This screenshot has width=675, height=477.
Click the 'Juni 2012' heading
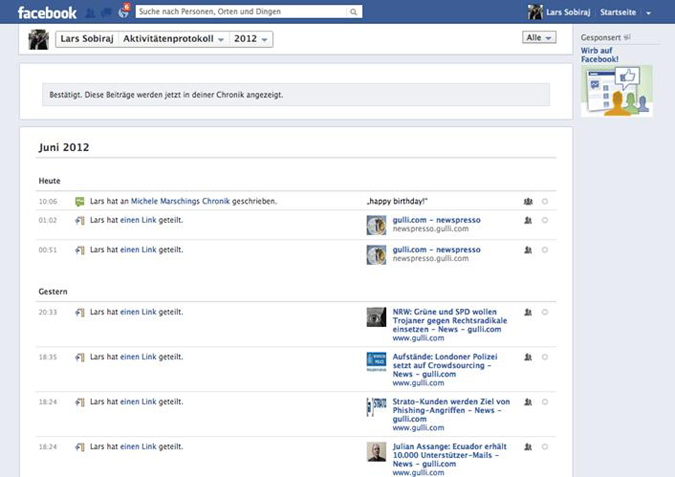[64, 147]
